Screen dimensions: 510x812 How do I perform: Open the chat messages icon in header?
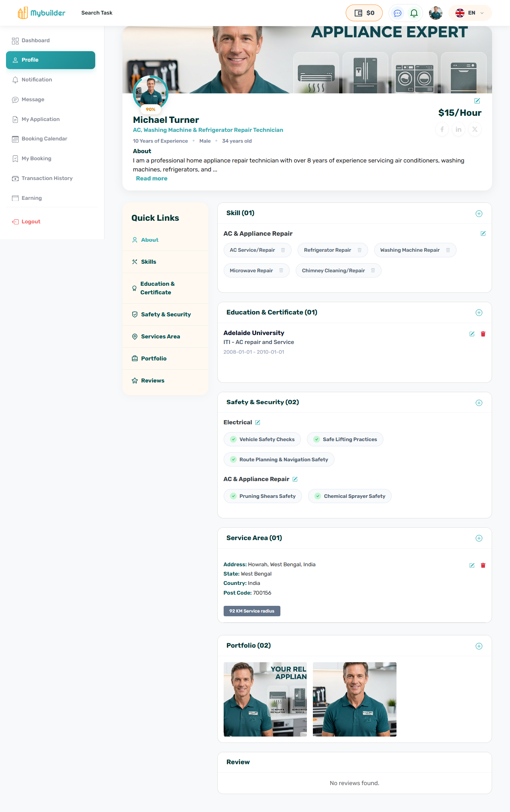(x=398, y=13)
